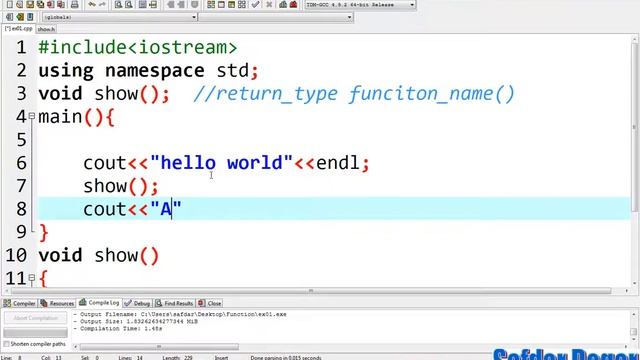This screenshot has width=640, height=360.
Task: Save the current file icon
Action: coord(30,4)
